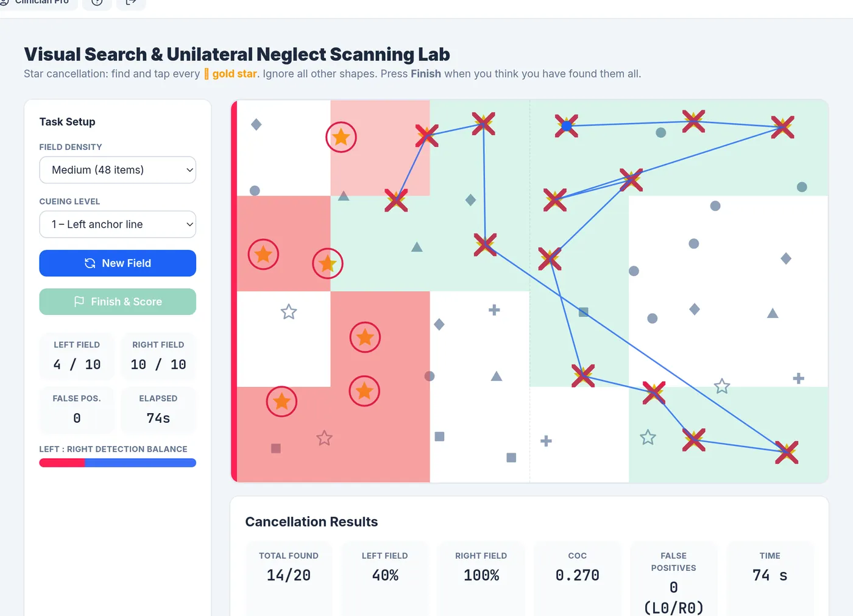Generate a New Field
This screenshot has width=853, height=616.
point(118,263)
